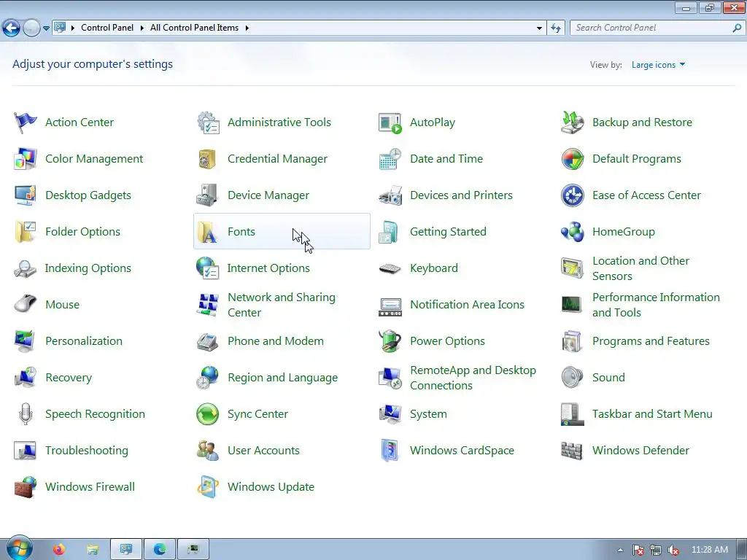Screen dimensions: 747x560
Task: Open the Desktop Gadgets icon
Action: click(x=26, y=195)
